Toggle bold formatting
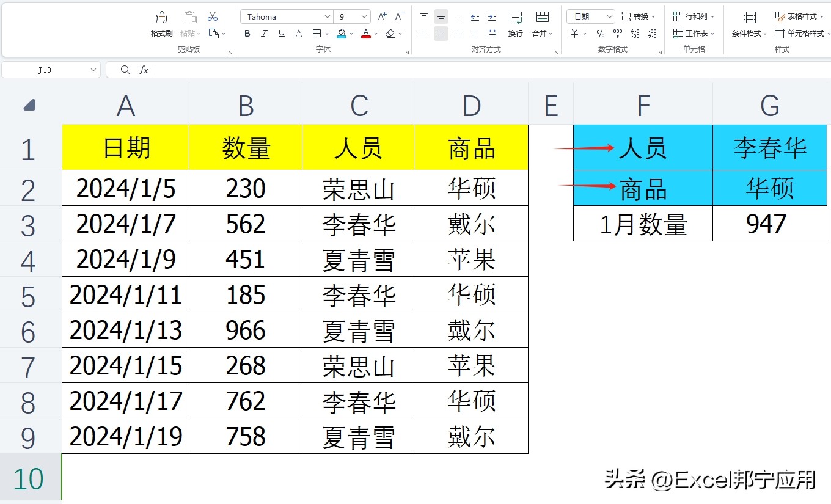Image resolution: width=831 pixels, height=504 pixels. tap(247, 34)
